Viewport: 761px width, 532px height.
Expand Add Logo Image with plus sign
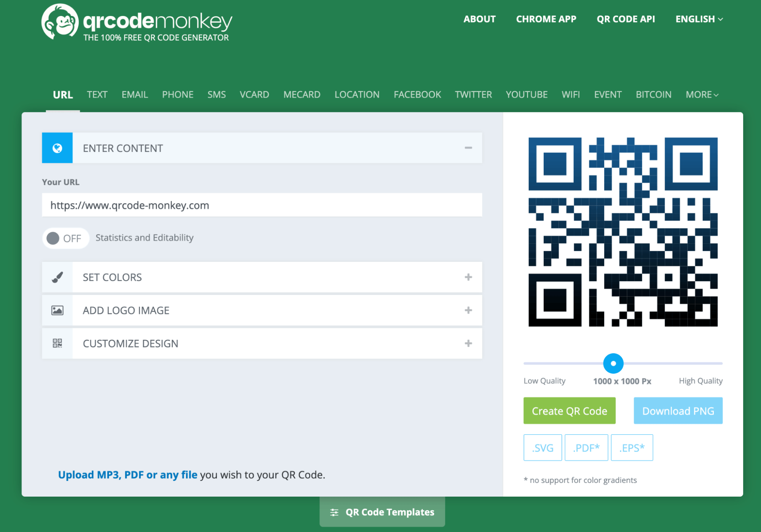pos(468,310)
